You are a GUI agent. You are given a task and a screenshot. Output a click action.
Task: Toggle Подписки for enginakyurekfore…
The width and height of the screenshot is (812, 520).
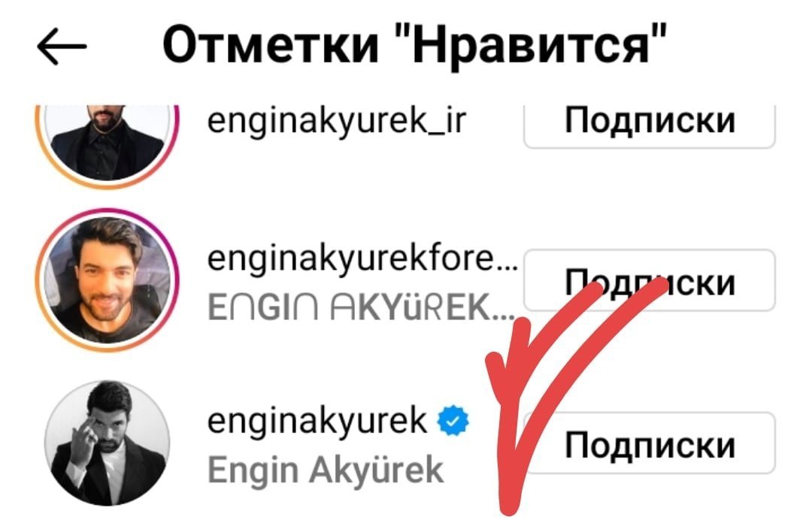[x=650, y=280]
